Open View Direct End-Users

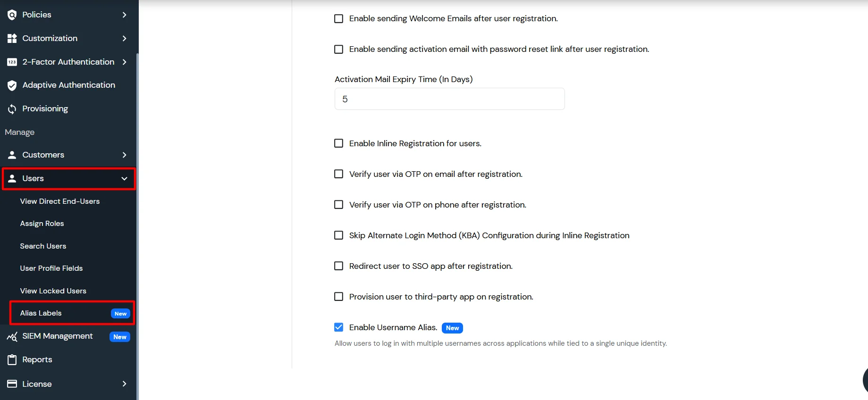coord(59,201)
